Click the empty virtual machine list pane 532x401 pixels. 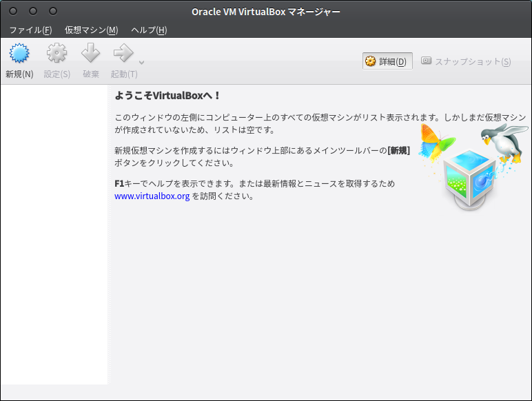[x=54, y=234]
